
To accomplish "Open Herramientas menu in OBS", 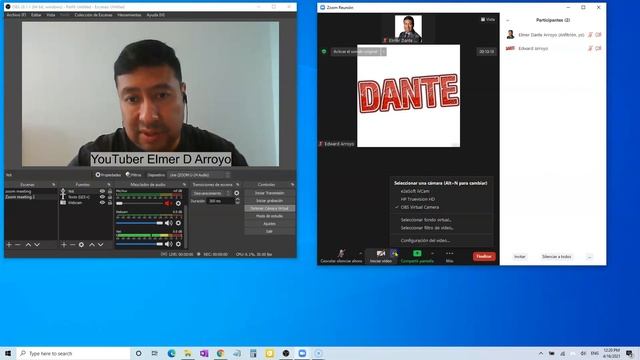I will 129,15.
